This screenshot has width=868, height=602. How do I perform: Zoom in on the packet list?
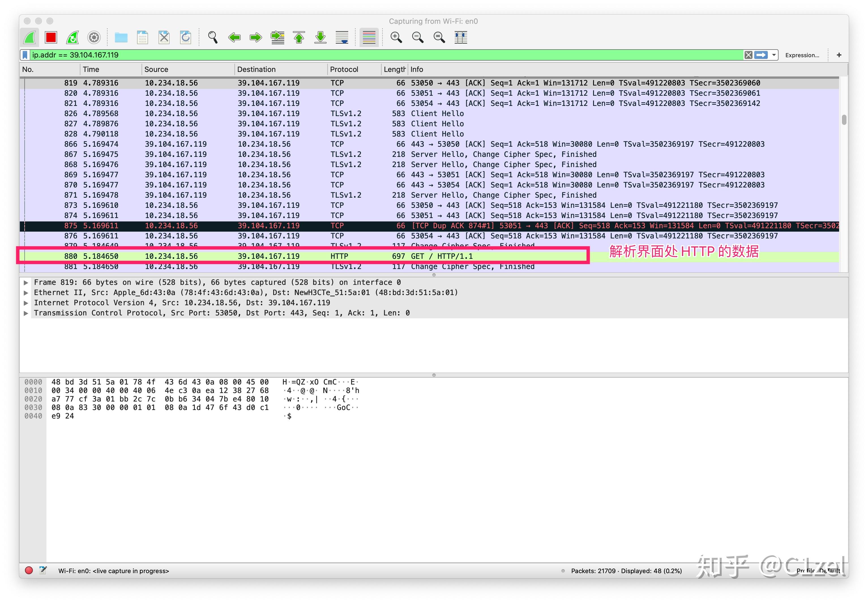395,37
